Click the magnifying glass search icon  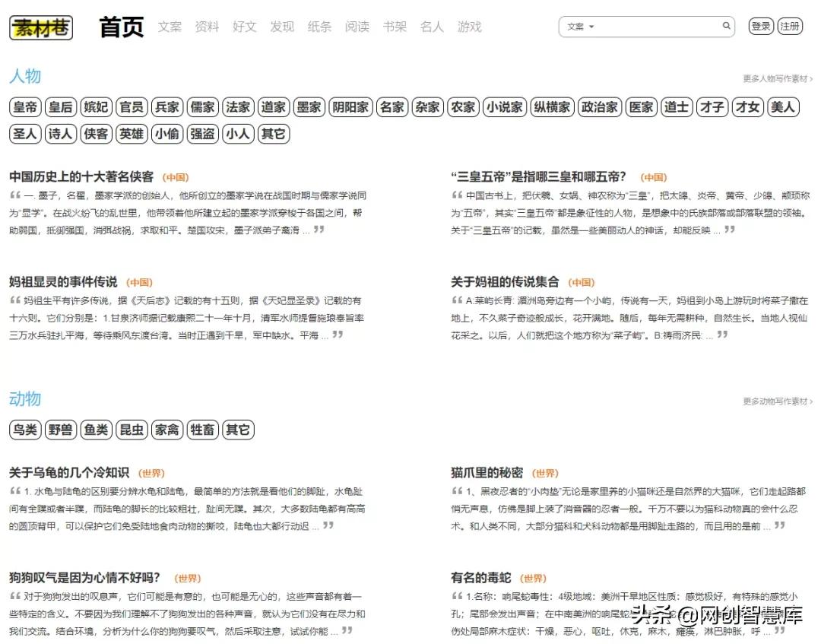coord(726,26)
